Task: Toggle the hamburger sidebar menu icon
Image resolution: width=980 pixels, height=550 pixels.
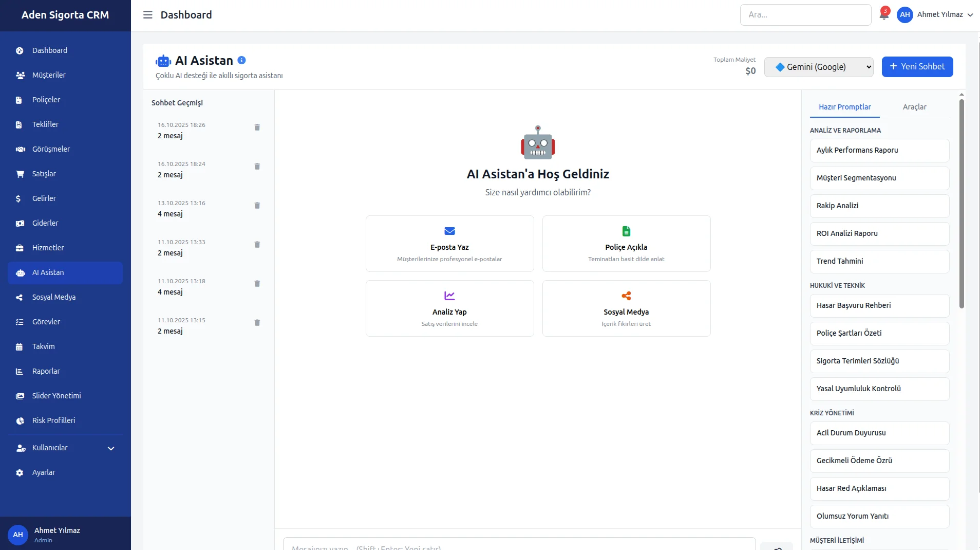Action: [x=147, y=15]
